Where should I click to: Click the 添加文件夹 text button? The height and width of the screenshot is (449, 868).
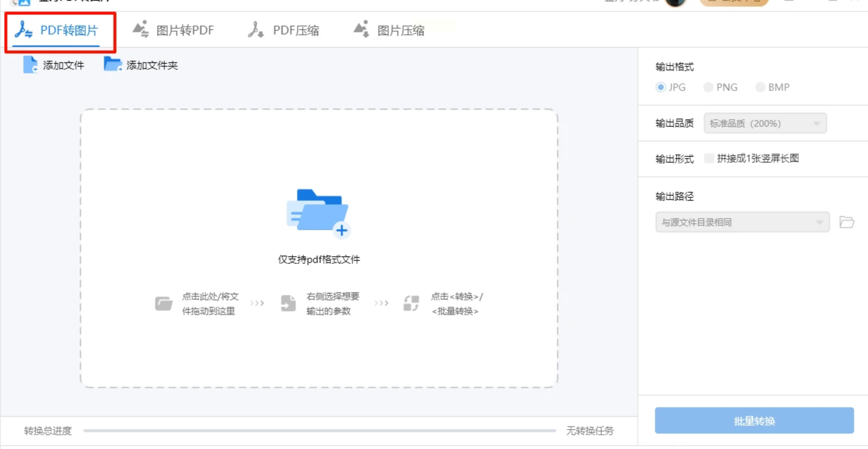click(x=152, y=66)
